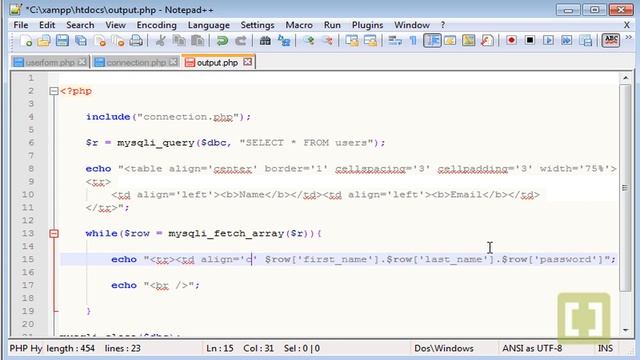640x360 pixels.
Task: Close the connection.php tab
Action: (173, 62)
